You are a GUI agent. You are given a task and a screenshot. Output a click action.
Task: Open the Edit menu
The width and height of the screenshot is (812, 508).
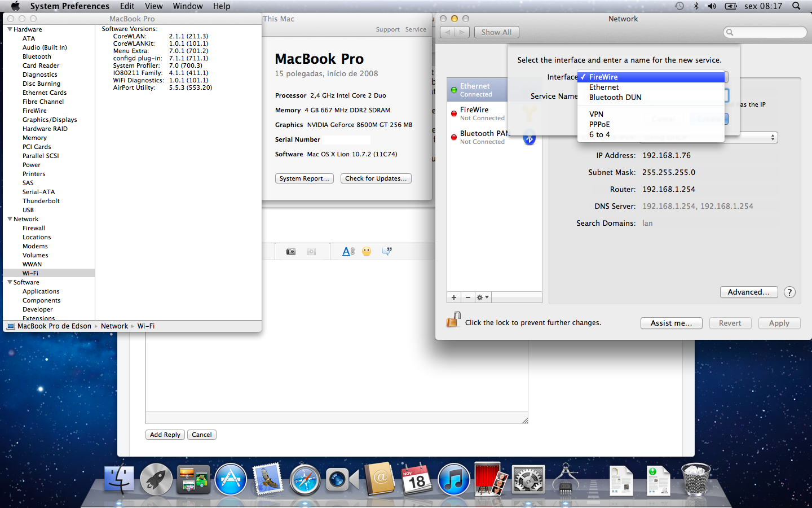[127, 6]
